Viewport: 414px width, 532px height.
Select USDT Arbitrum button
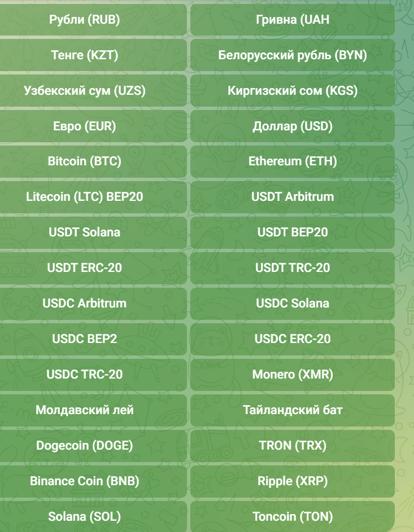pyautogui.click(x=293, y=197)
